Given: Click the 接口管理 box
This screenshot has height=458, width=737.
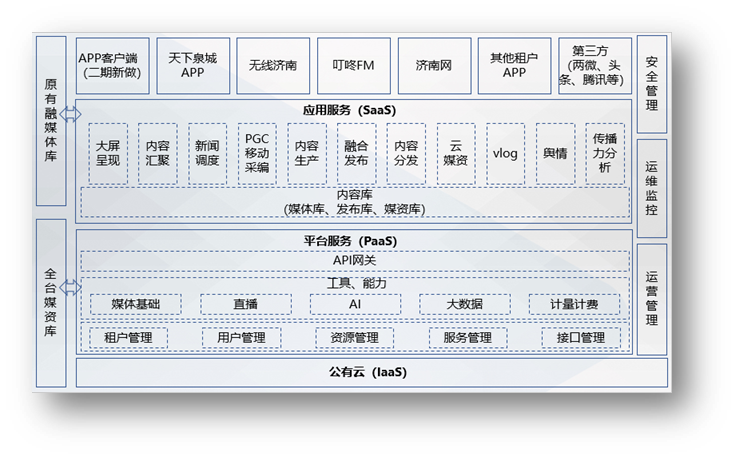Looking at the screenshot, I should click(580, 337).
